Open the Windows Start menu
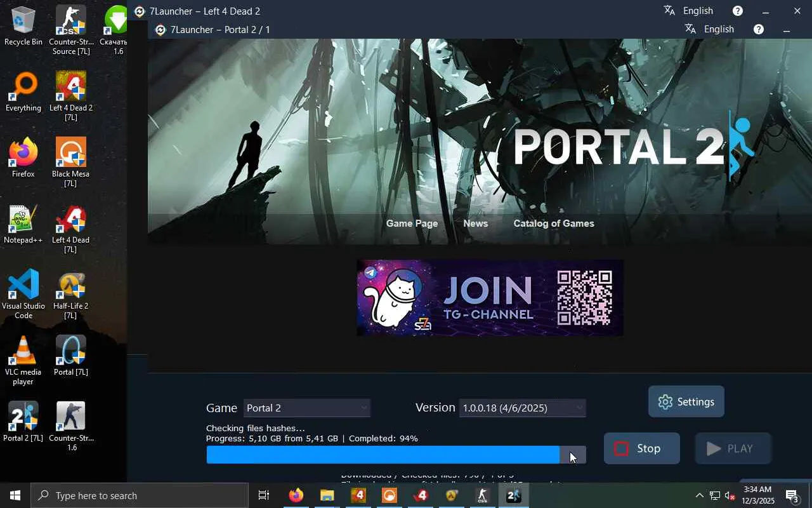Viewport: 812px width, 508px height. coord(15,495)
